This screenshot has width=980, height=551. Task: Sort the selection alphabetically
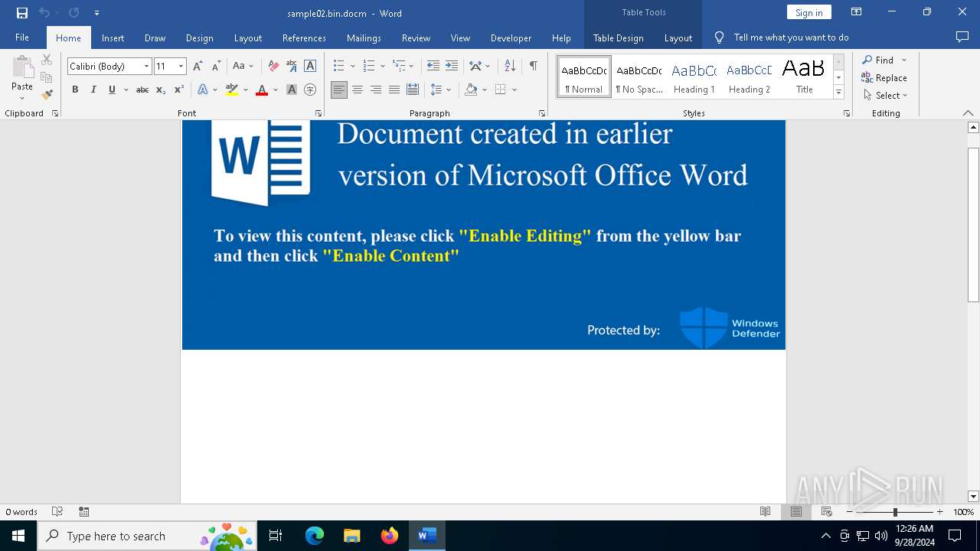(x=510, y=67)
